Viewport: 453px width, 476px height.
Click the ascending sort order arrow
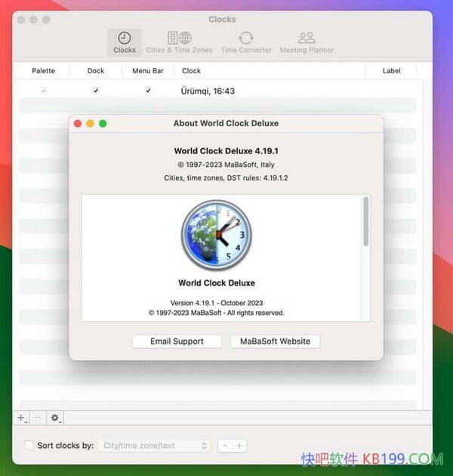click(x=224, y=446)
